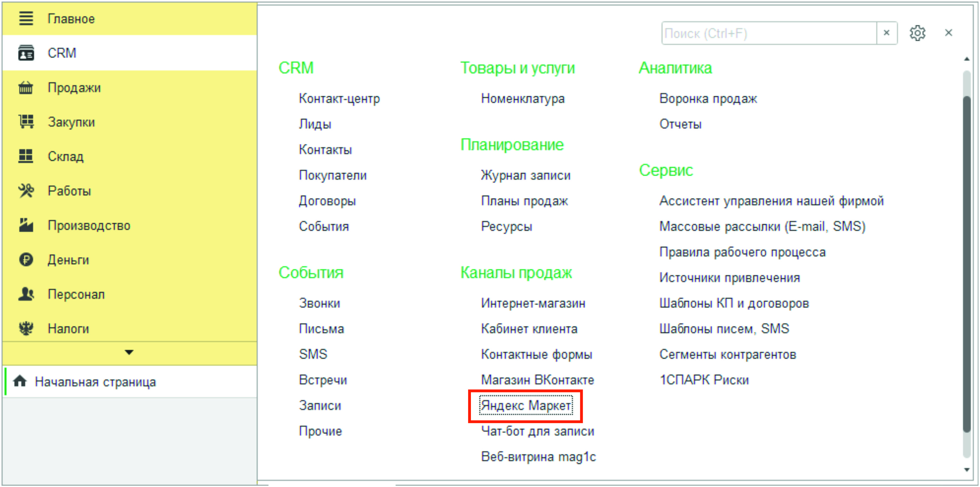980x487 pixels.
Task: Click the Работы tools icon
Action: point(26,191)
